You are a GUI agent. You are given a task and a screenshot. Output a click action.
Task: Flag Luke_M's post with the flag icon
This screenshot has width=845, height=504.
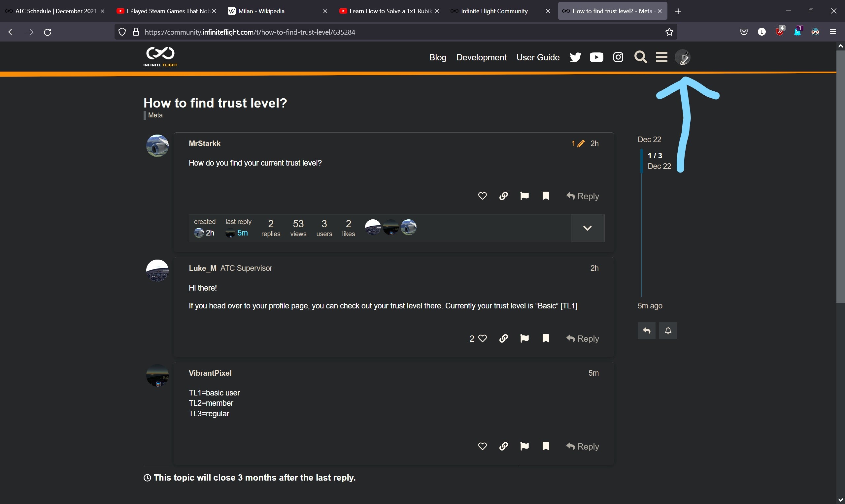[x=524, y=338]
